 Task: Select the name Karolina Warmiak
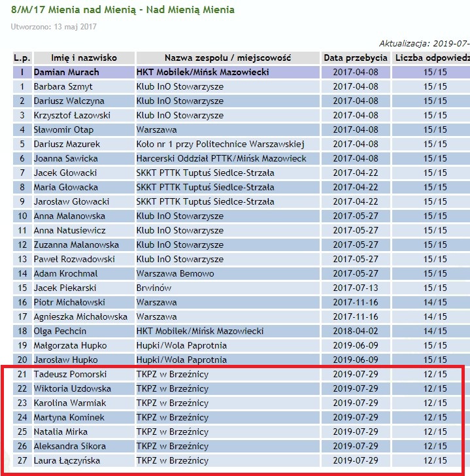click(70, 403)
